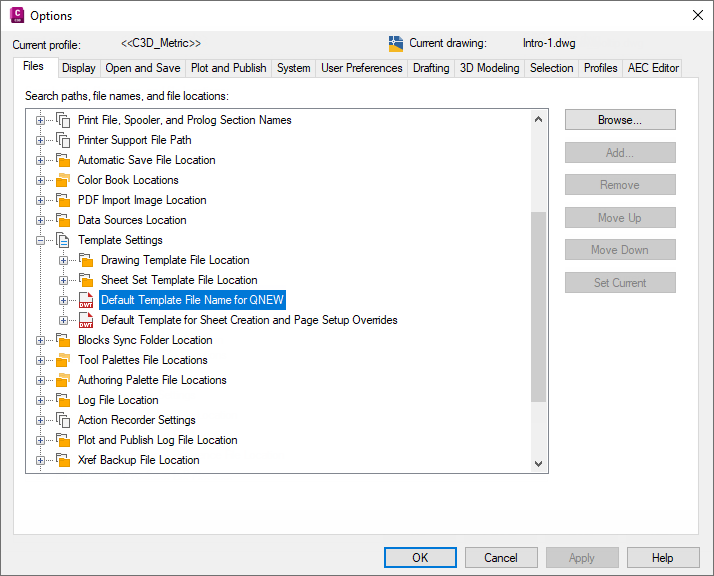Click the vertical scrollbar thumb
Image resolution: width=714 pixels, height=576 pixels.
(538, 306)
